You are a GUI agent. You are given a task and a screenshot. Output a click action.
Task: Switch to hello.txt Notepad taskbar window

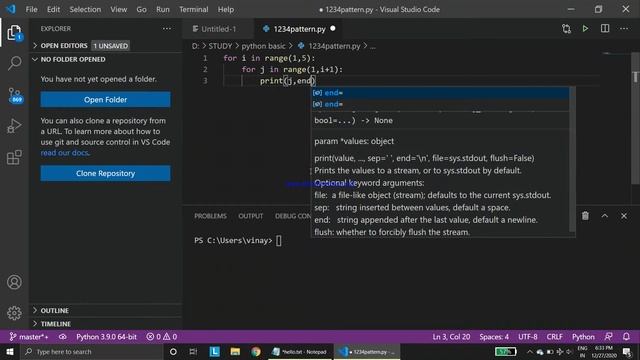pos(300,352)
